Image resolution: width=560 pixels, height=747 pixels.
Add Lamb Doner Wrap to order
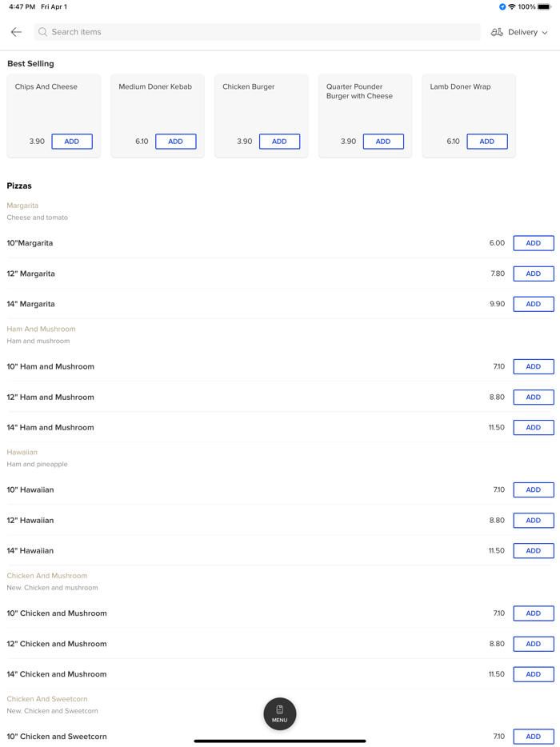coord(487,142)
